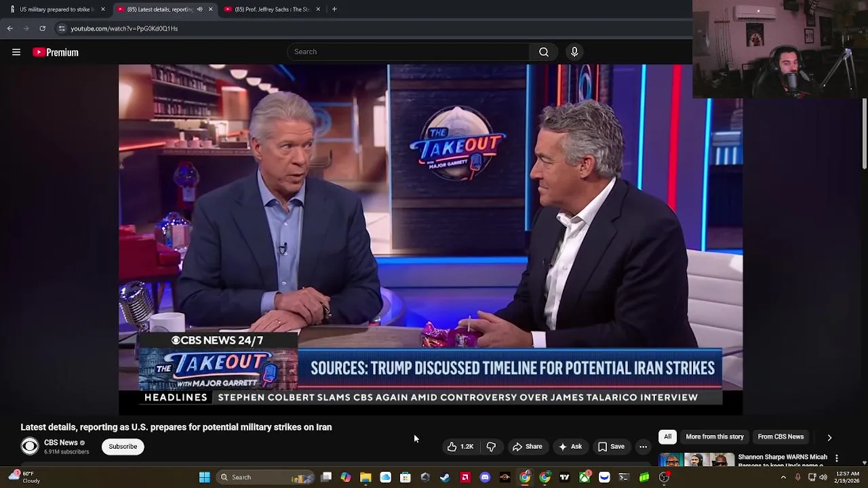This screenshot has width=868, height=488.
Task: Go back in browser history
Action: (9, 28)
